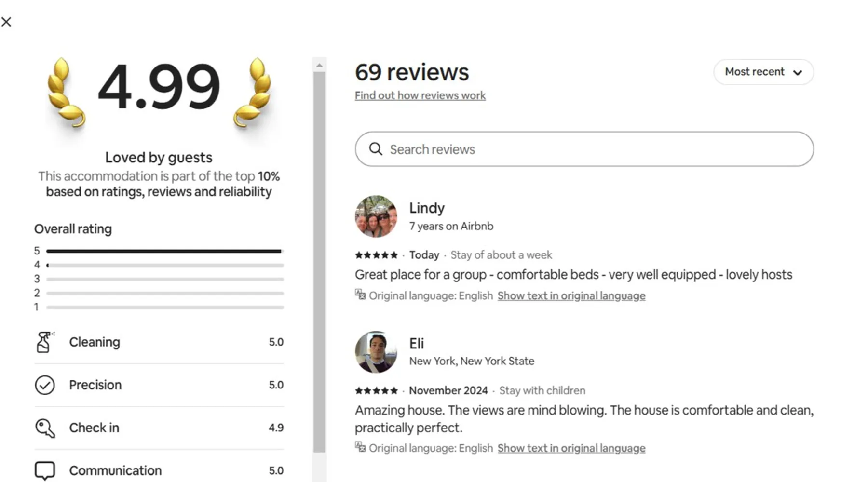
Task: Click Lindy's reviewer name
Action: coord(427,208)
